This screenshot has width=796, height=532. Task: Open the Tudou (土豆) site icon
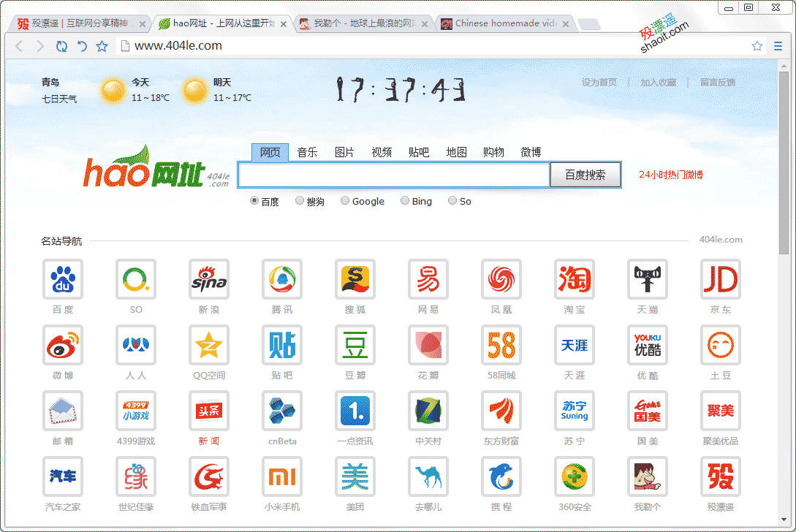tap(721, 345)
